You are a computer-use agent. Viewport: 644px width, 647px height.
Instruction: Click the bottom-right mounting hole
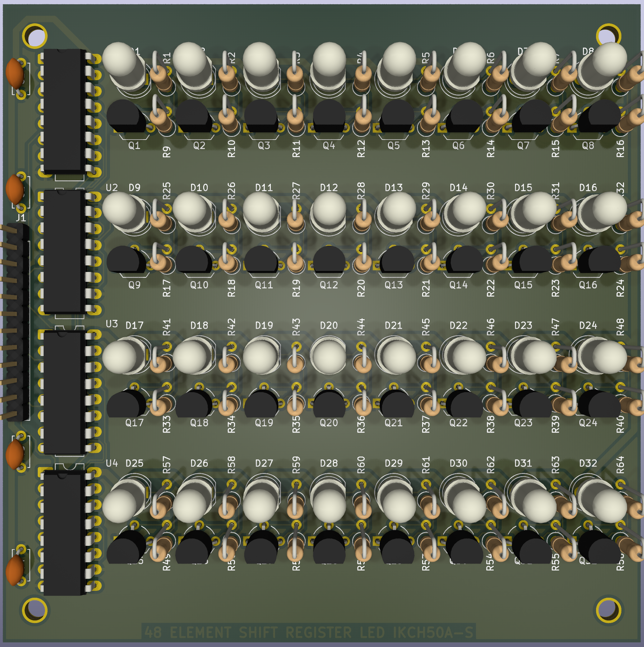tap(609, 610)
